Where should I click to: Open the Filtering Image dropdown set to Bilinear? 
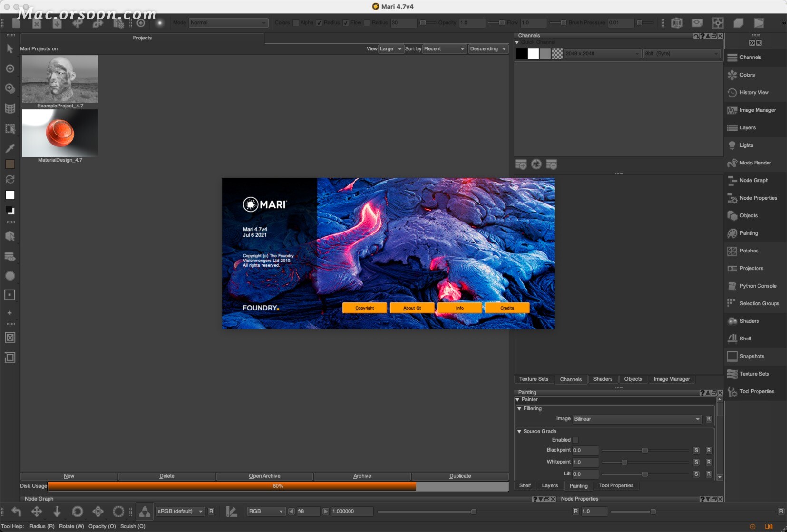coord(637,419)
